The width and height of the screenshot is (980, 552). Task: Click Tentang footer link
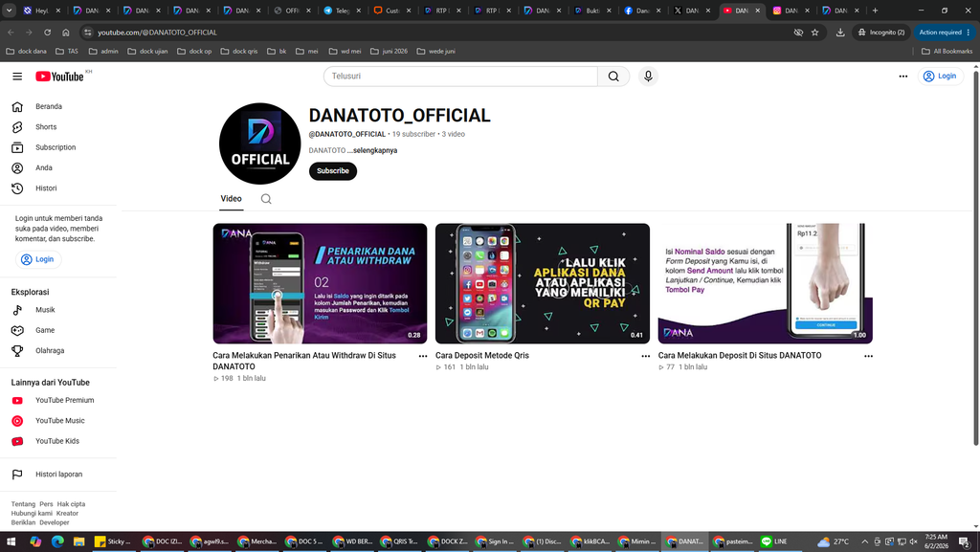tap(23, 504)
